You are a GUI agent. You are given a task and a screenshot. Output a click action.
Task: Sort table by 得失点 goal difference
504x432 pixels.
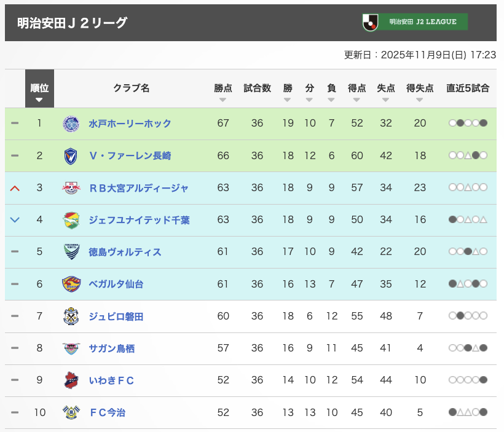pos(420,91)
